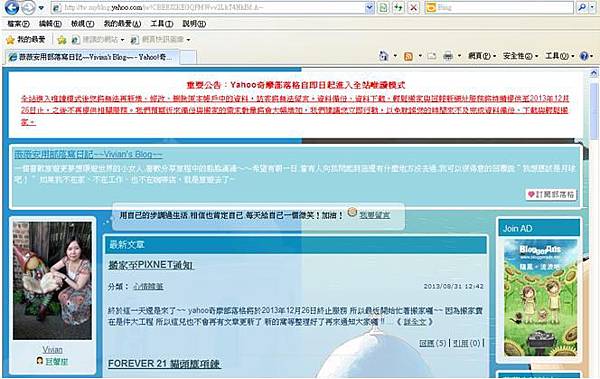The image size is (600, 379).
Task: Click the vertical scrollbar up arrow
Action: click(593, 73)
